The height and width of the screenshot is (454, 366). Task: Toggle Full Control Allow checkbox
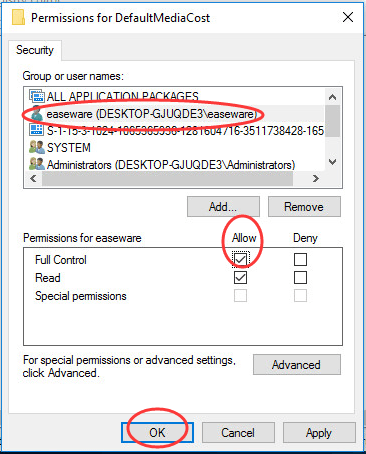240,259
